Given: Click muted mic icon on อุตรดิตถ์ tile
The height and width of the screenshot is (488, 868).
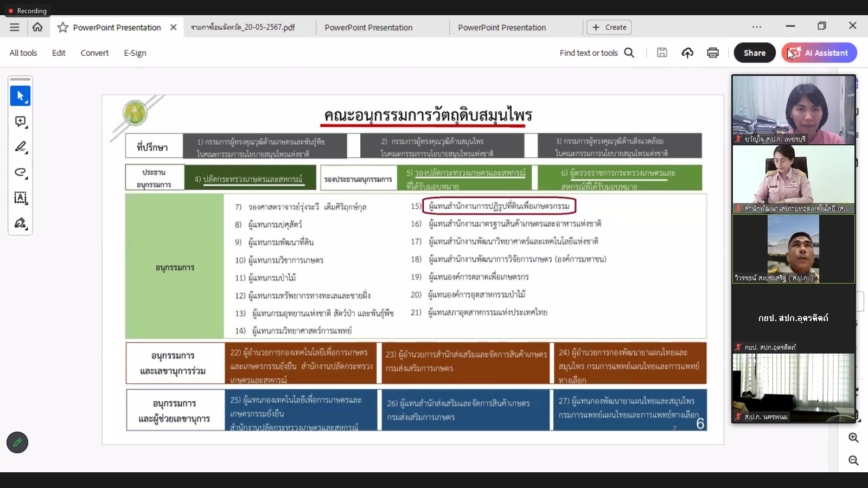Looking at the screenshot, I should [738, 347].
